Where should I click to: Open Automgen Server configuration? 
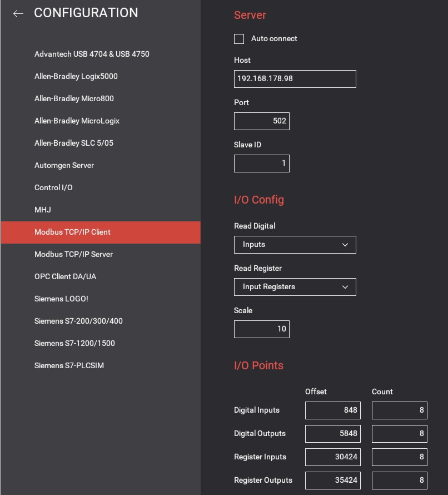pos(64,165)
